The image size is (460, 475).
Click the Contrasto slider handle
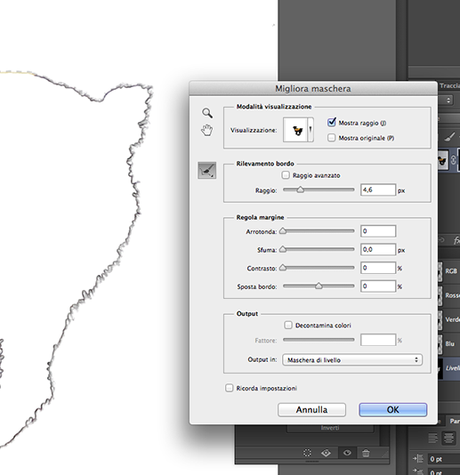(x=283, y=268)
